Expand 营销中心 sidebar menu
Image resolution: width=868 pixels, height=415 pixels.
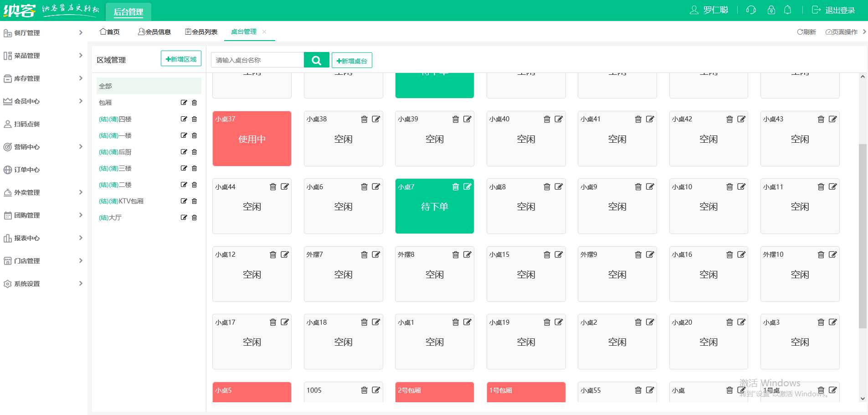(x=44, y=147)
